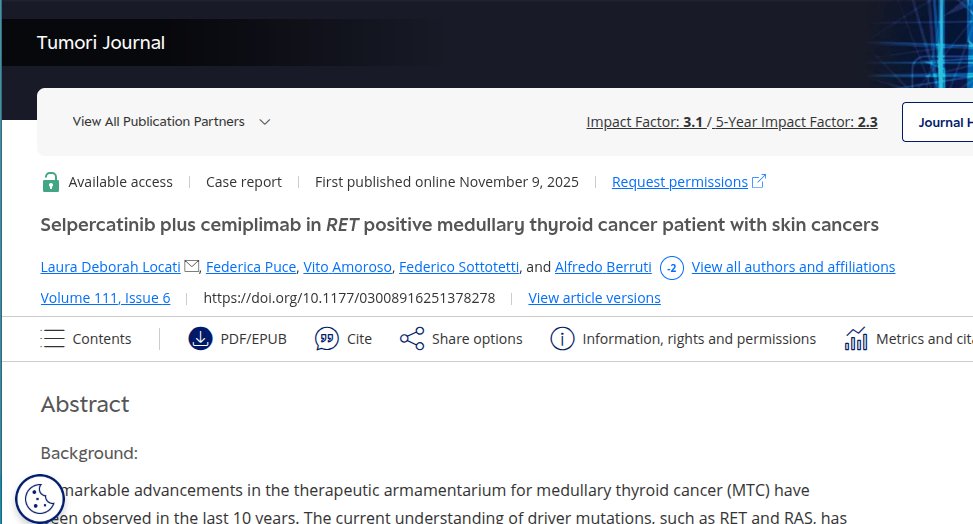Expand the hidden authors -2 badge

click(x=672, y=268)
